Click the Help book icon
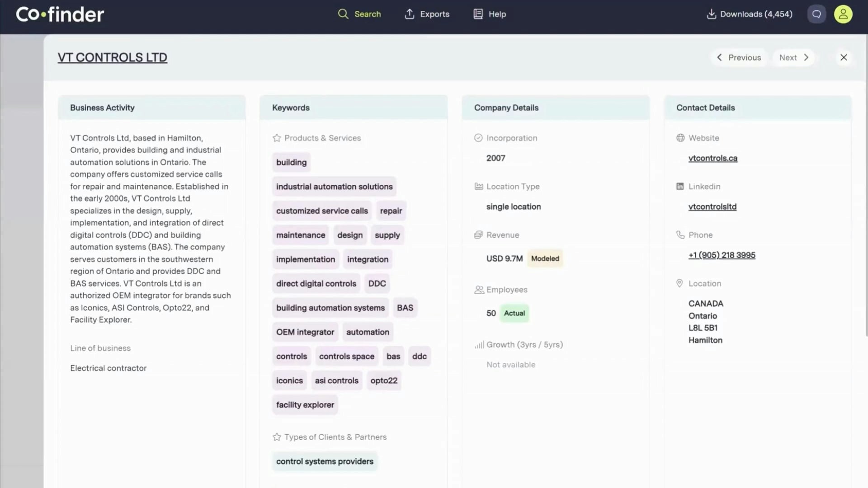868x488 pixels. tap(478, 14)
